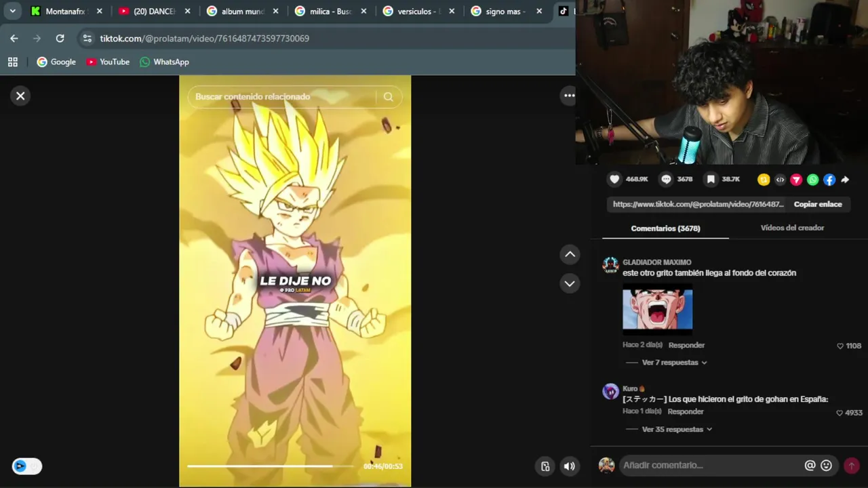Click the site information icon in address bar

[x=87, y=39]
